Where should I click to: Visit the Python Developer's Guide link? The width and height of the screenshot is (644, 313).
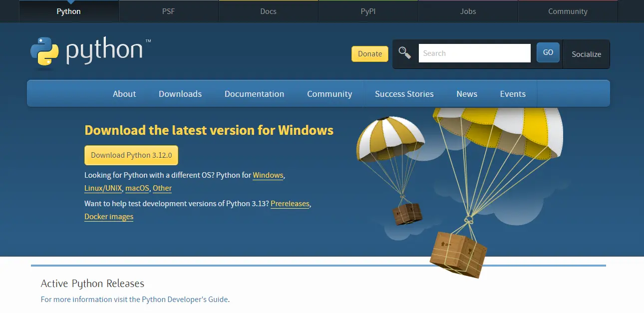click(x=184, y=299)
